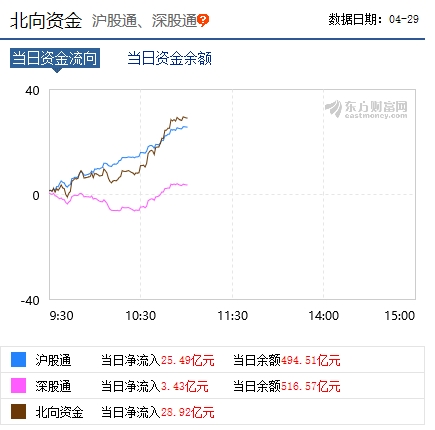
Task: Click the 10:30 time axis label
Action: [140, 315]
